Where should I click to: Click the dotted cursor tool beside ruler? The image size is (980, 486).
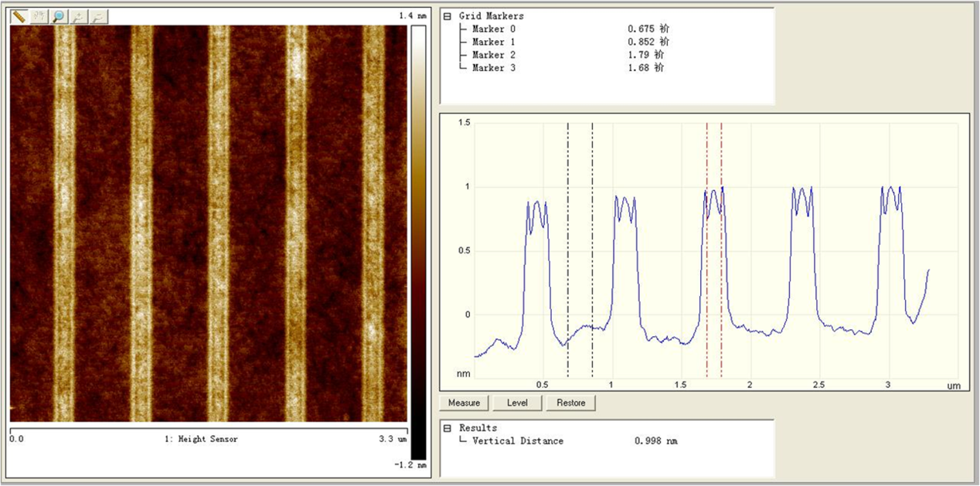tap(39, 16)
